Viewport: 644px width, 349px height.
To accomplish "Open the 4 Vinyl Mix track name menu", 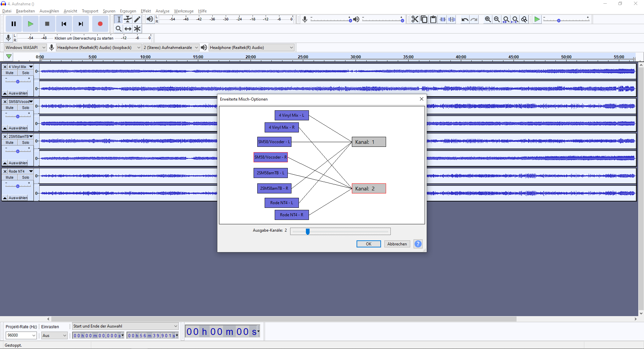I will 20,67.
